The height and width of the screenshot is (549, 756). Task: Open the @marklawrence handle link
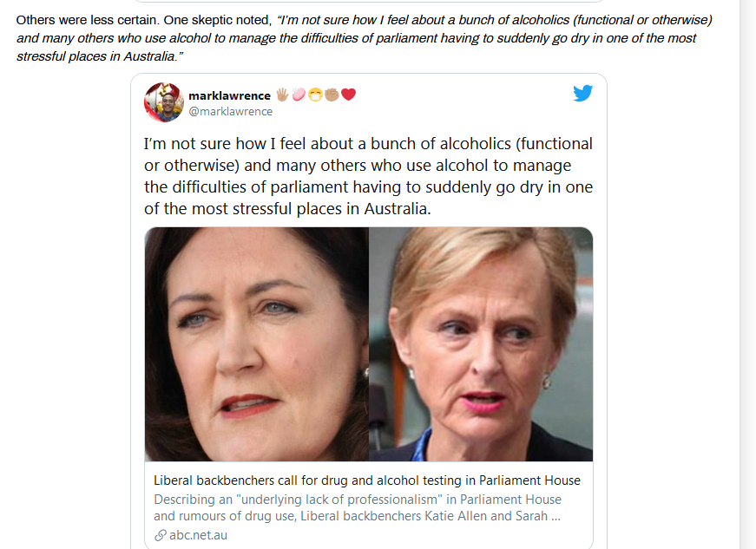pyautogui.click(x=231, y=111)
